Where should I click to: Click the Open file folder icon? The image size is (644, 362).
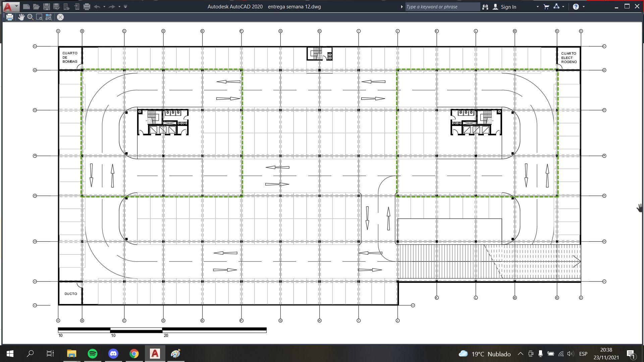(x=36, y=7)
